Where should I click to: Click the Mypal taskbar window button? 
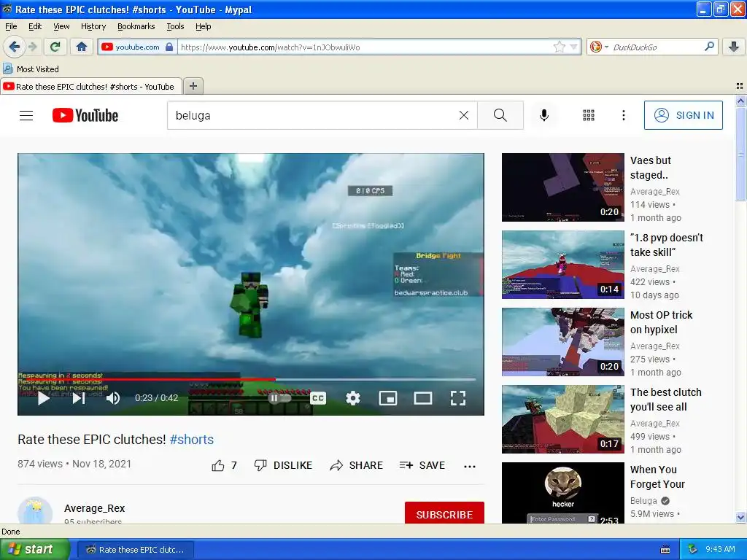pyautogui.click(x=135, y=550)
